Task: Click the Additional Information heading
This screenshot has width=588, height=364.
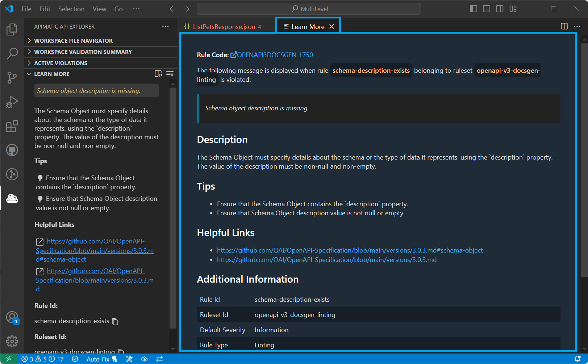Action: tap(248, 279)
